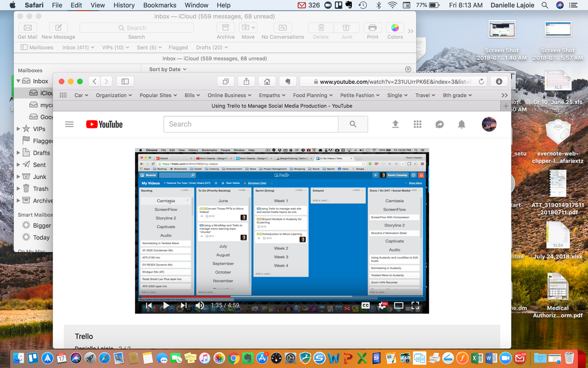This screenshot has height=368, width=588.
Task: Expand the Drafts mailbox in sidebar
Action: [x=18, y=153]
